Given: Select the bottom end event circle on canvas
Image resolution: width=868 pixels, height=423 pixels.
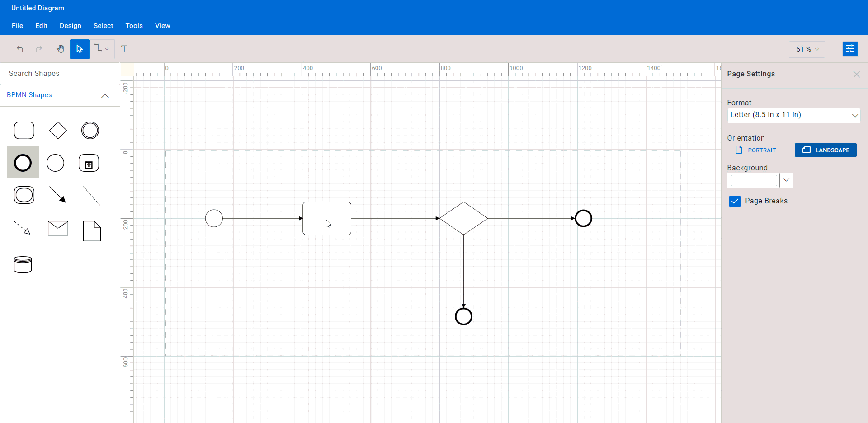Looking at the screenshot, I should pyautogui.click(x=463, y=316).
